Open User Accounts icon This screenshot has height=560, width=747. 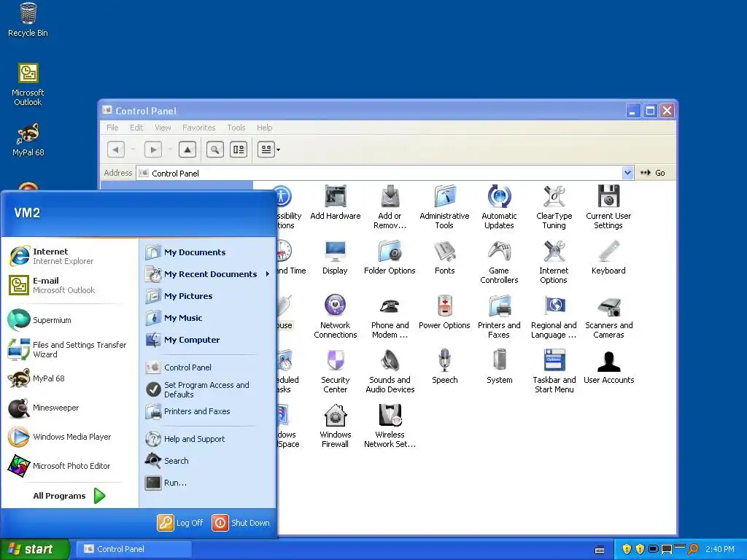(x=608, y=367)
